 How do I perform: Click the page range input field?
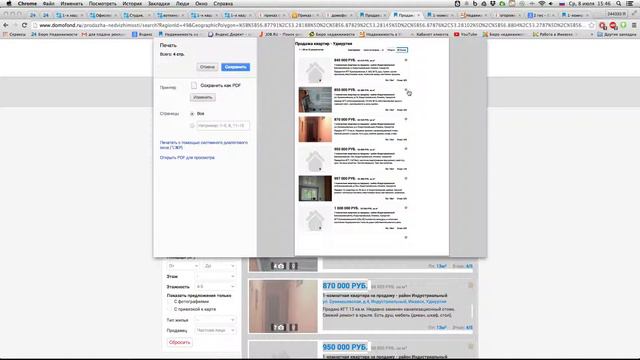pos(223,126)
